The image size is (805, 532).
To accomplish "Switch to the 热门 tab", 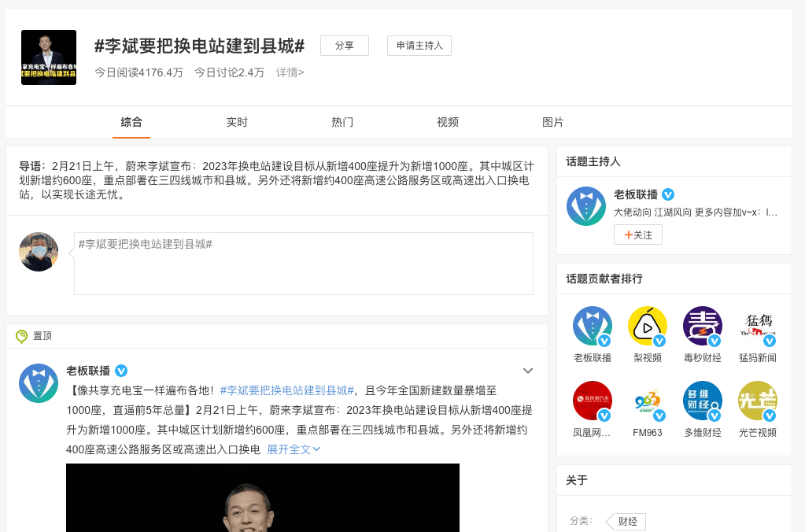I will (342, 122).
